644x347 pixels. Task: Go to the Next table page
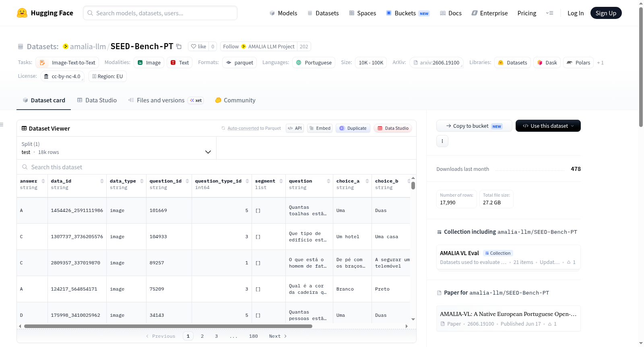click(278, 336)
